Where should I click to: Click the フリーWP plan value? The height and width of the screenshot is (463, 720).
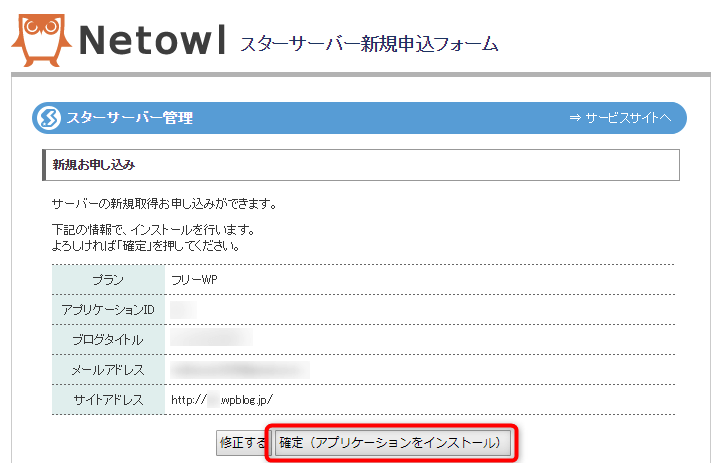pos(194,279)
